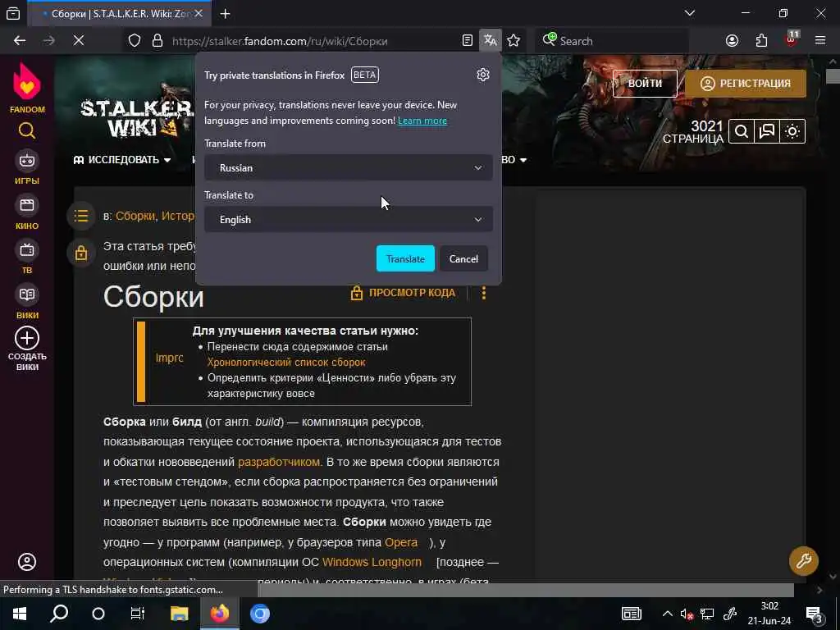
Task: Click the browser Search field
Action: coord(614,41)
